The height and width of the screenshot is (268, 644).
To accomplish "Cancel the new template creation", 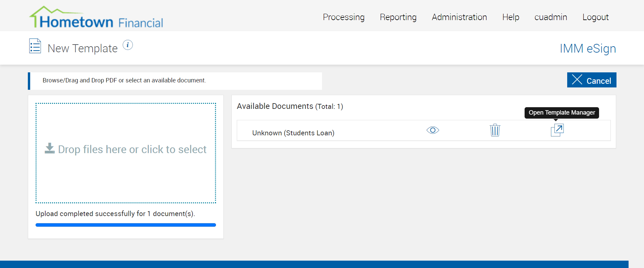I will coord(591,80).
